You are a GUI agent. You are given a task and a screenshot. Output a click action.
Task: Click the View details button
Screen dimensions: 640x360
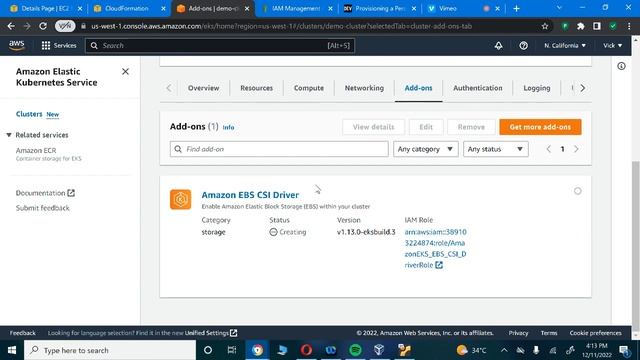tap(373, 127)
